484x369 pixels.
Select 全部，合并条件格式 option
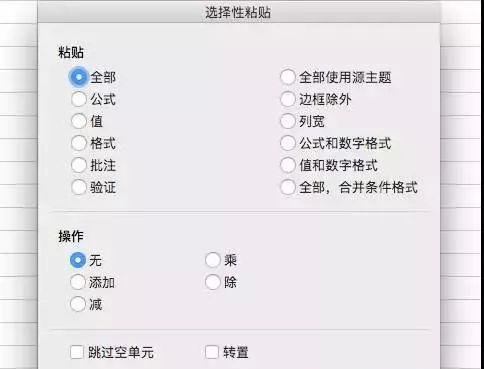[x=288, y=187]
